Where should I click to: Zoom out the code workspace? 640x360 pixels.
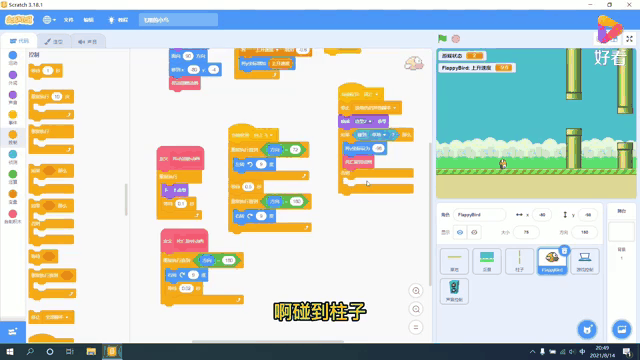[416, 309]
